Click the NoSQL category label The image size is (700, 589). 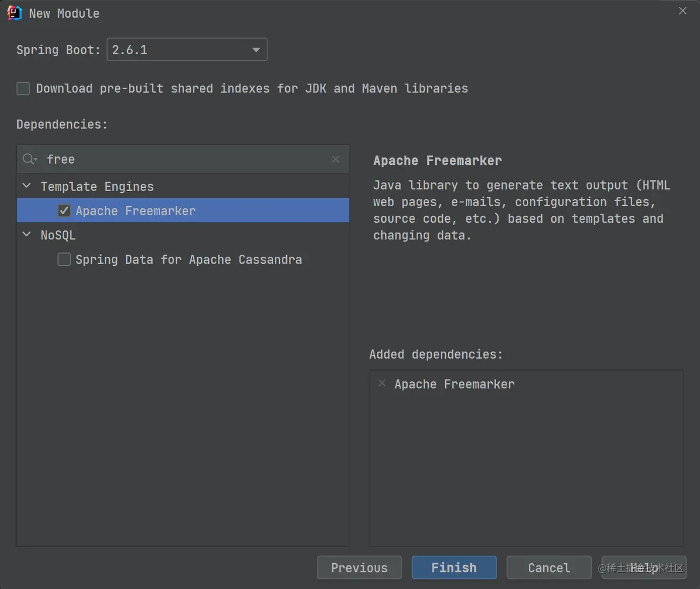58,235
